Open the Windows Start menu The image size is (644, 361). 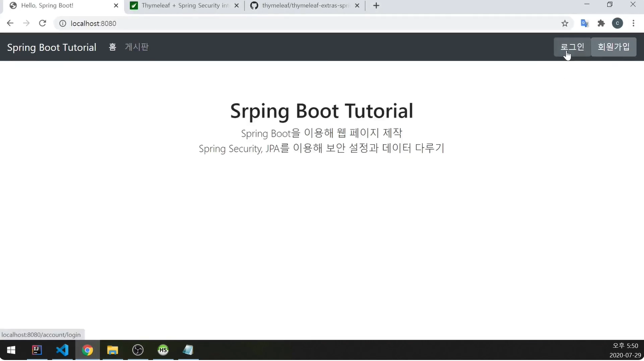[x=11, y=350]
